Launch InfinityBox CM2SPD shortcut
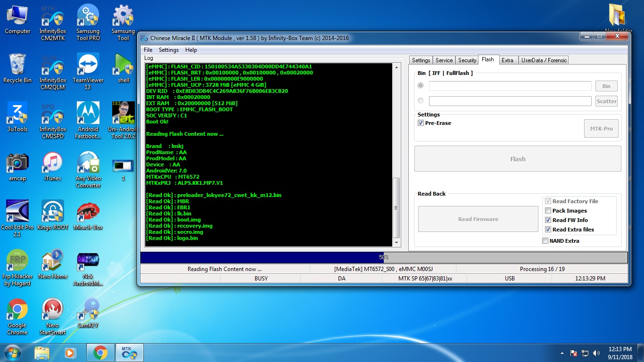 [x=53, y=121]
